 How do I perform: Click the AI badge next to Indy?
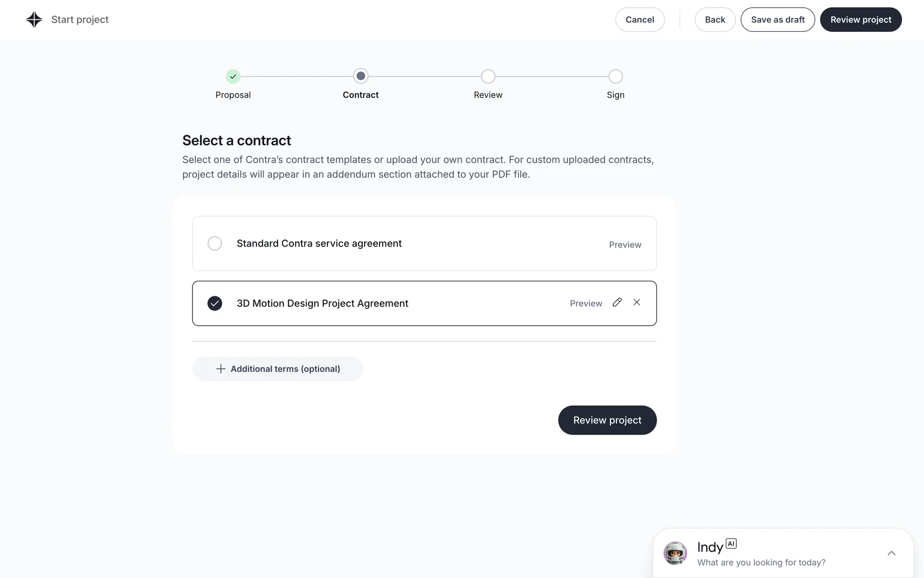(731, 544)
